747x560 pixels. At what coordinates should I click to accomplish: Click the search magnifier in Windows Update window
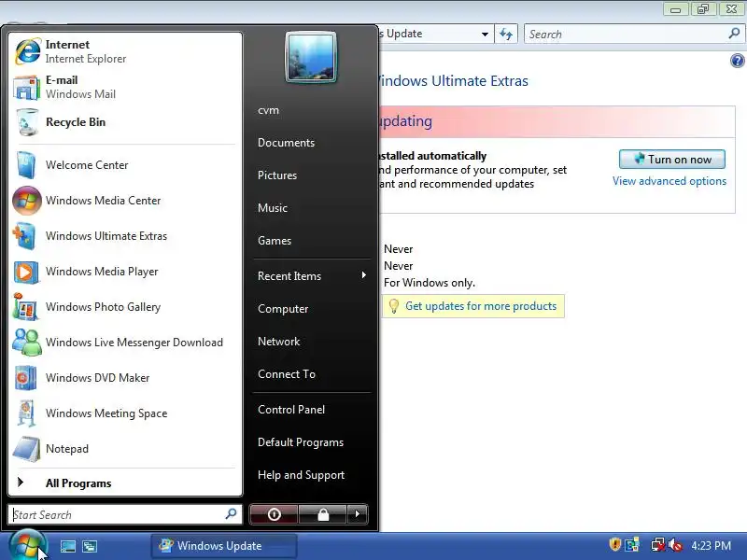coord(734,34)
